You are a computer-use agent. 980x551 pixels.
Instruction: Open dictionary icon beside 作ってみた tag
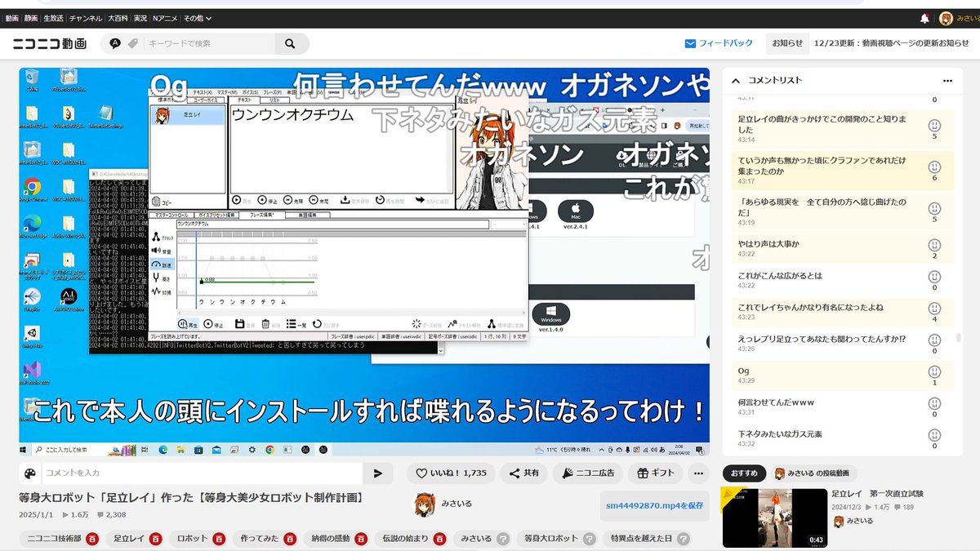tap(289, 539)
